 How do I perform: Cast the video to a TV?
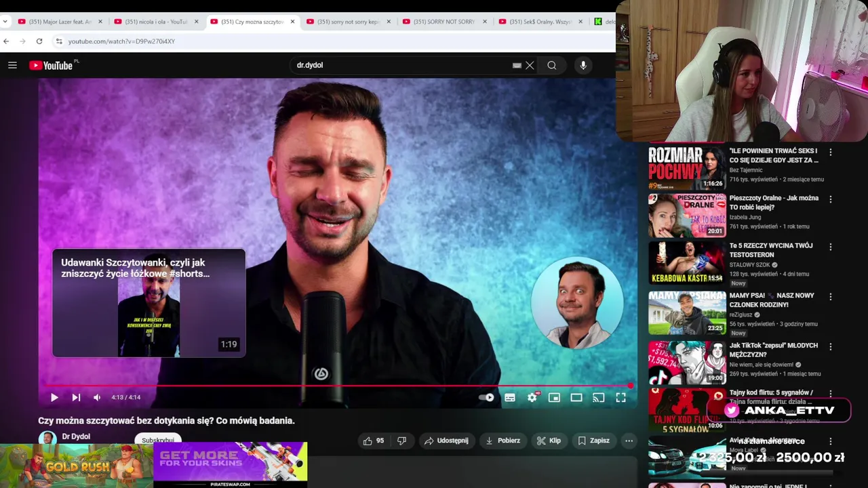coord(598,398)
